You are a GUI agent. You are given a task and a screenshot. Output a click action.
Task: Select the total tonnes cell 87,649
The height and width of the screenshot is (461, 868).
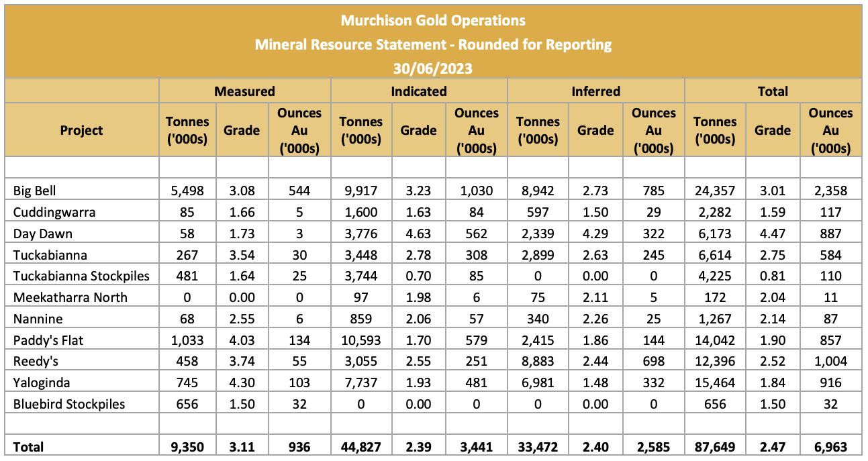pos(714,447)
